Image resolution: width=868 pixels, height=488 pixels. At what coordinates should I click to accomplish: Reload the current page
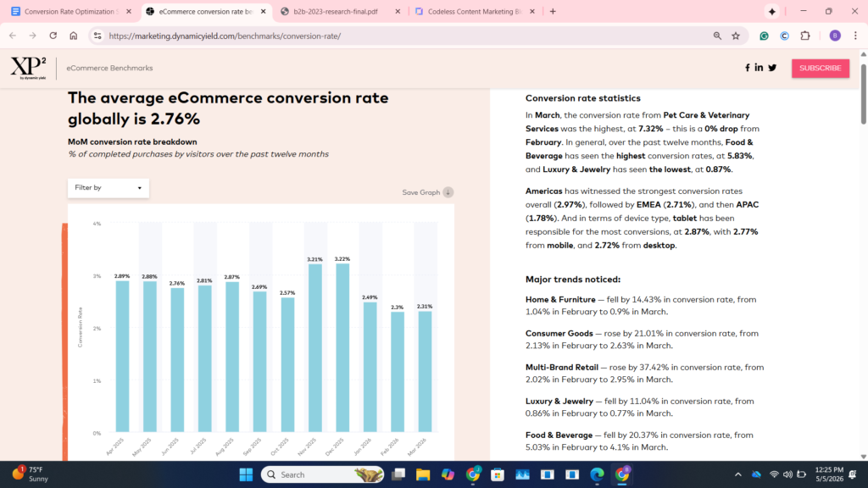click(53, 36)
